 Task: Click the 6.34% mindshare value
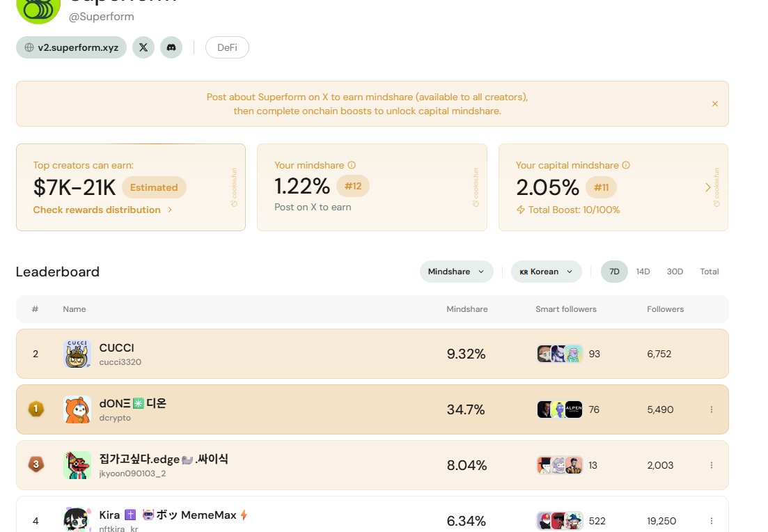(x=467, y=521)
